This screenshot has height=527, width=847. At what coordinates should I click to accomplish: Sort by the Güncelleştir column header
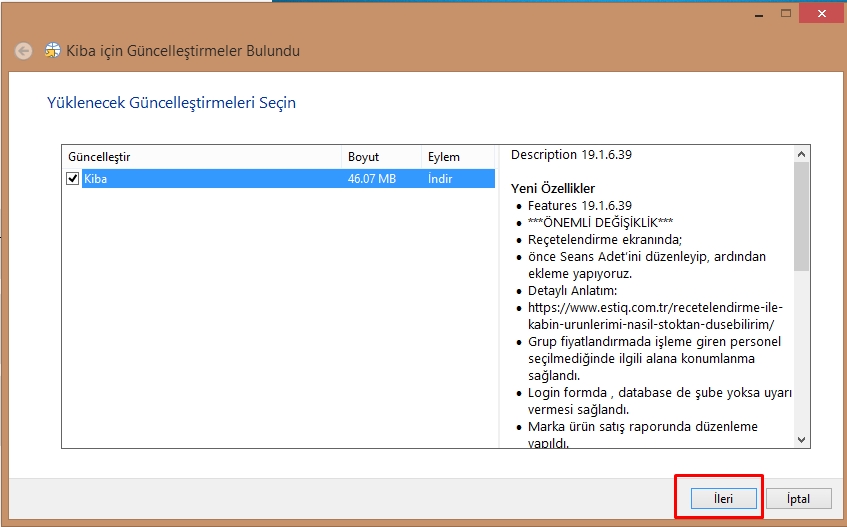pyautogui.click(x=200, y=157)
